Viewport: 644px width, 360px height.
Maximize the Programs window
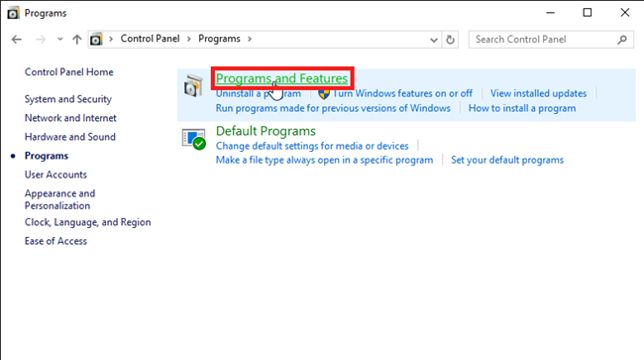(x=588, y=13)
